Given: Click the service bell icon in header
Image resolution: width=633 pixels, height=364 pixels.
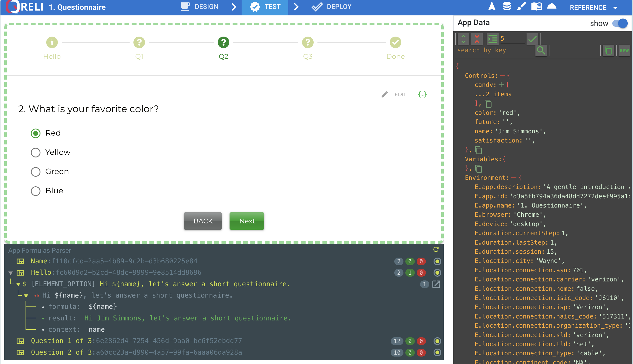Looking at the screenshot, I should (552, 6).
